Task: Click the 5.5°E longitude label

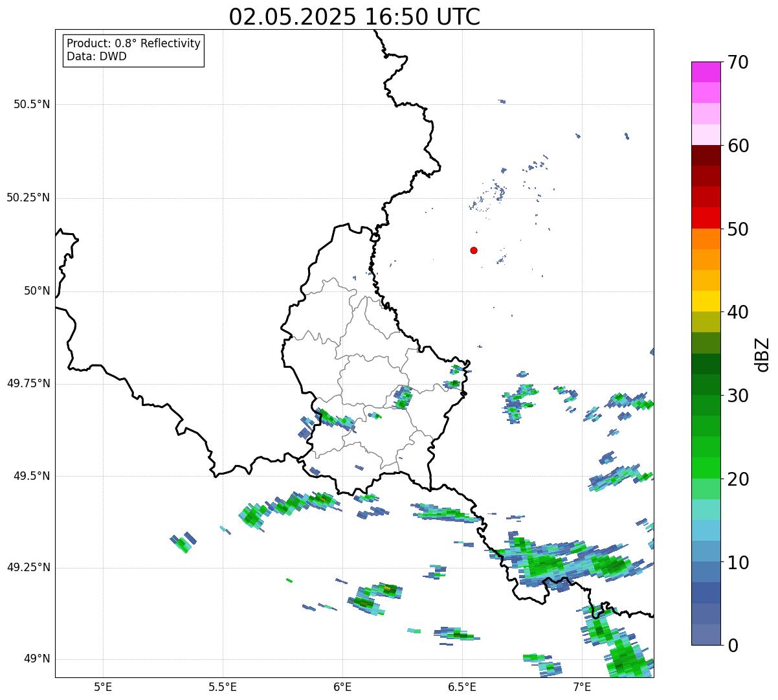Action: 223,686
